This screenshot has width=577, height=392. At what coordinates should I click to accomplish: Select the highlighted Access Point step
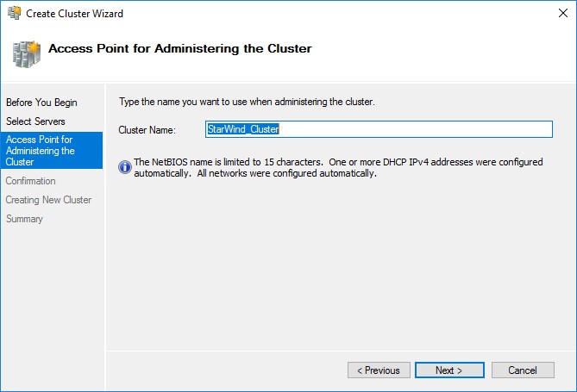point(41,151)
